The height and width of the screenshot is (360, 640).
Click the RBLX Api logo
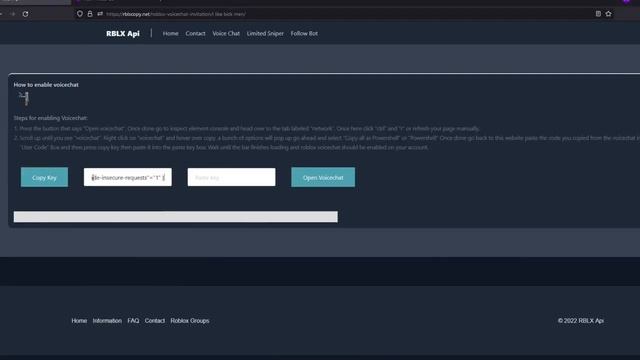pos(123,33)
